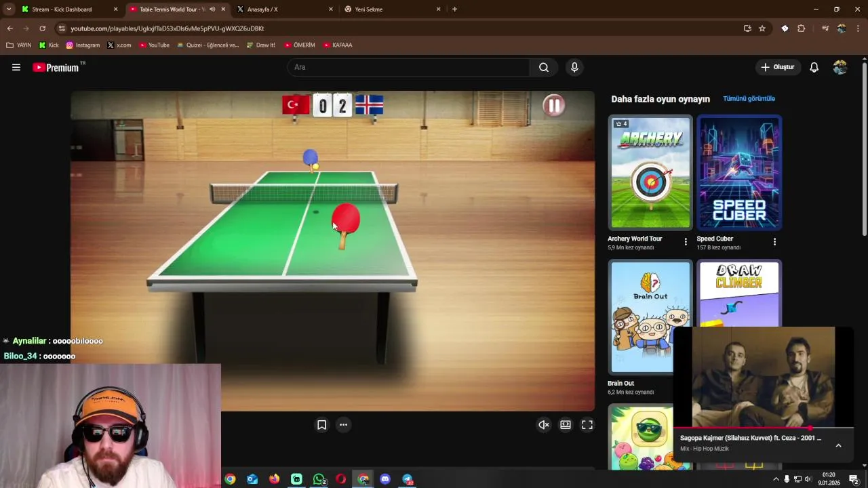Open the Tümünü görüntüle link
868x488 pixels.
pyautogui.click(x=749, y=98)
